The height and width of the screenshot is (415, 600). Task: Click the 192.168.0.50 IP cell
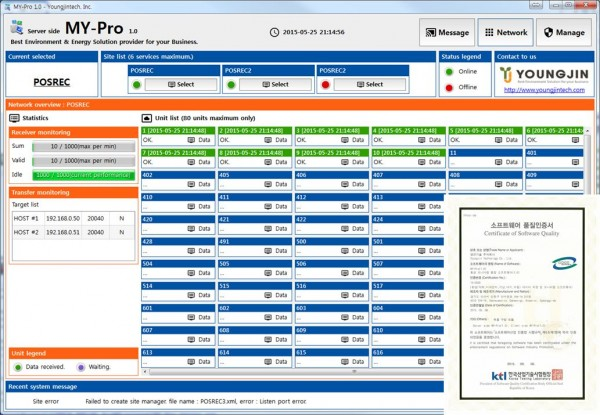coord(63,218)
